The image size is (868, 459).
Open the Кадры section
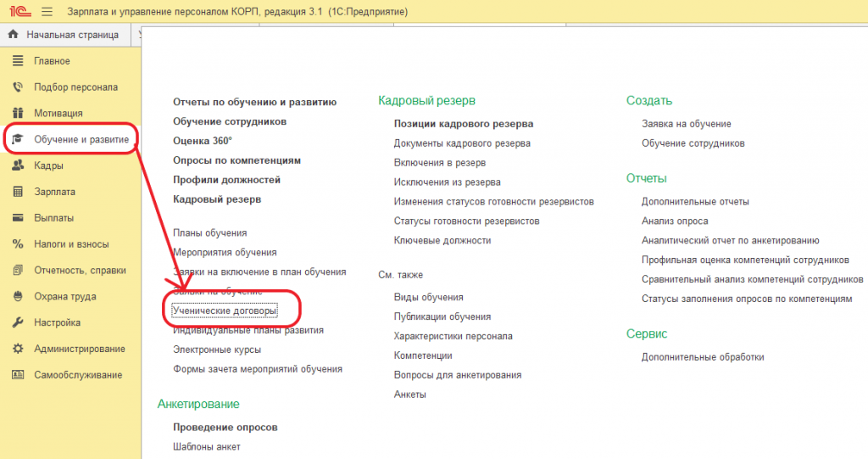point(48,165)
